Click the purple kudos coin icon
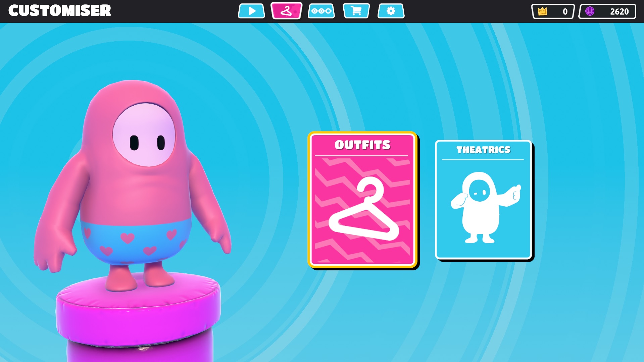This screenshot has height=362, width=644. pyautogui.click(x=590, y=11)
